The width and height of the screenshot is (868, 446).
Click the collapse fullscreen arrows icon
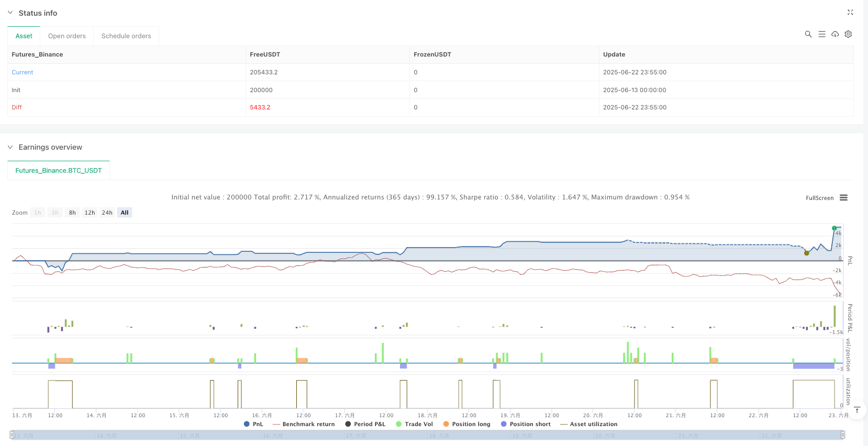coord(850,13)
